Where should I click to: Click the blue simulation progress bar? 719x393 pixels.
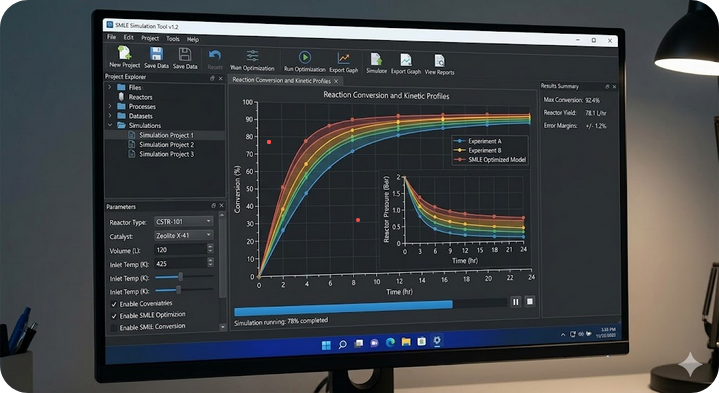(343, 308)
